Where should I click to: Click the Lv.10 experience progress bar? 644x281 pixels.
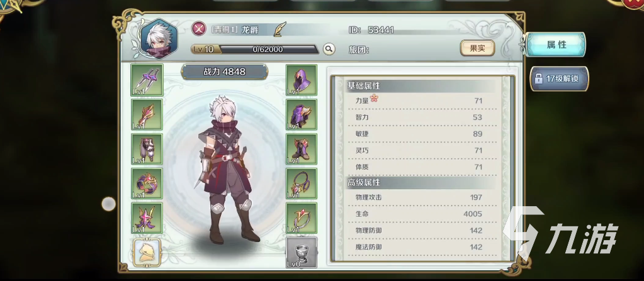pos(255,49)
